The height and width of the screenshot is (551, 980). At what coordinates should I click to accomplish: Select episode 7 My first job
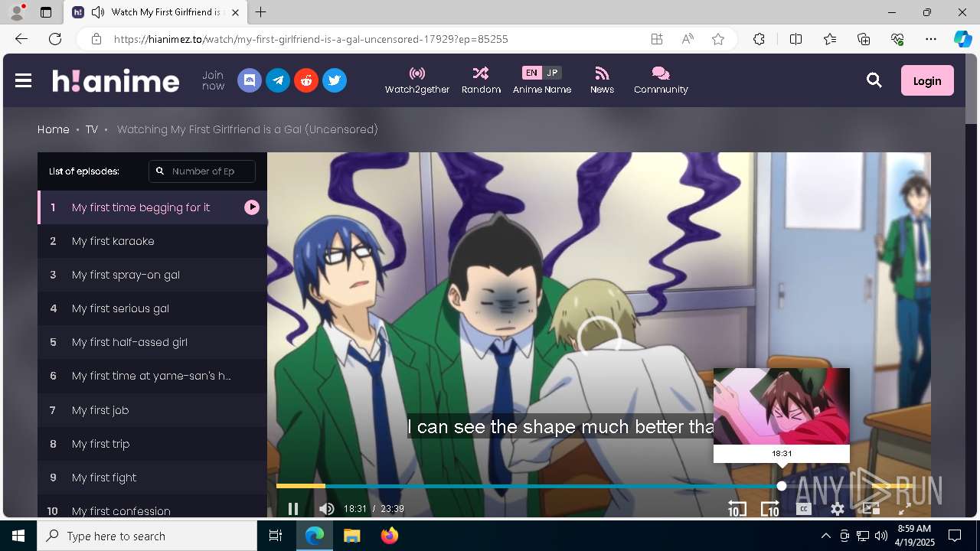pyautogui.click(x=152, y=410)
